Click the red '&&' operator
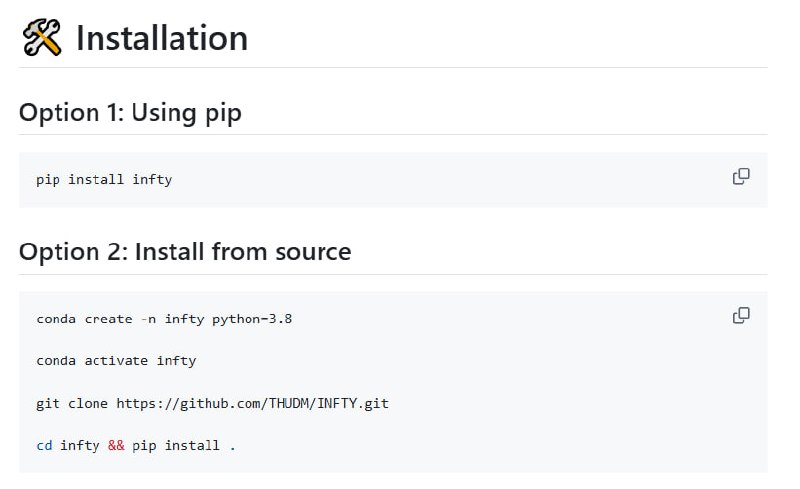This screenshot has width=800, height=489. tap(116, 445)
